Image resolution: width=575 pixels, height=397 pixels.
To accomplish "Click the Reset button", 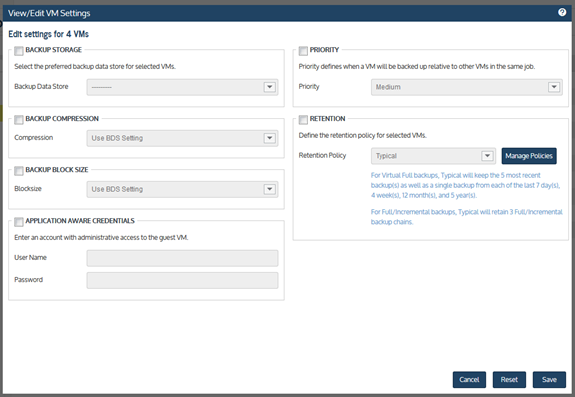I will 509,380.
